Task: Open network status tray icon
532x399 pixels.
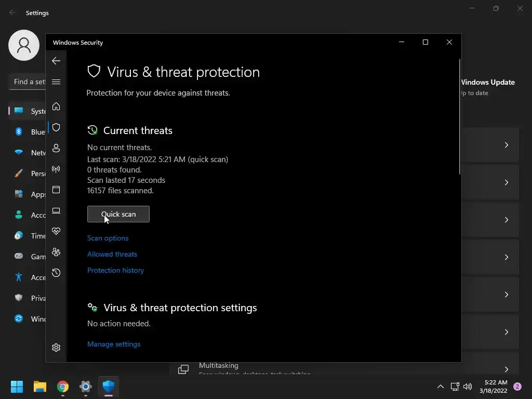Action: 455,387
